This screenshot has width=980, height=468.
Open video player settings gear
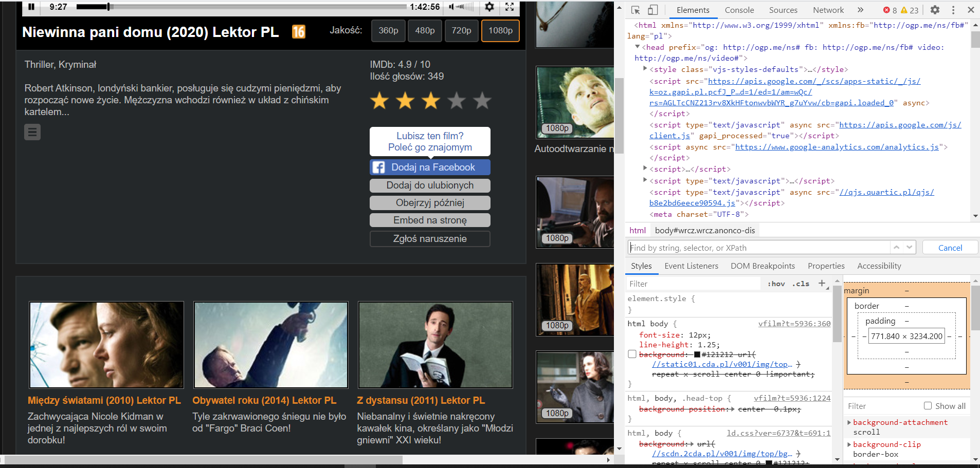point(489,7)
